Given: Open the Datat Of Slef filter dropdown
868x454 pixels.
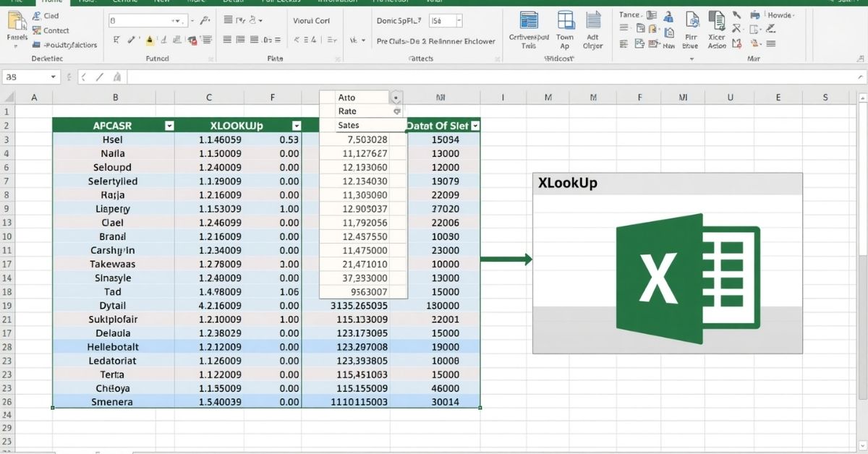Looking at the screenshot, I should (475, 125).
